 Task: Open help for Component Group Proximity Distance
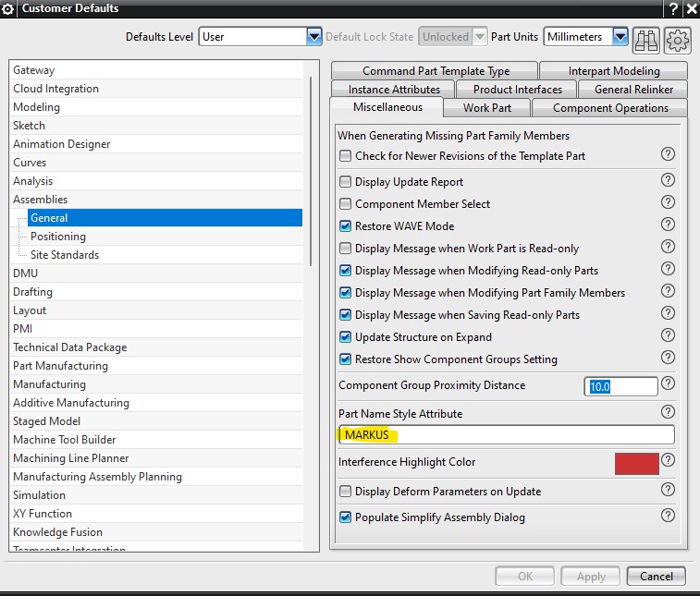click(x=668, y=383)
